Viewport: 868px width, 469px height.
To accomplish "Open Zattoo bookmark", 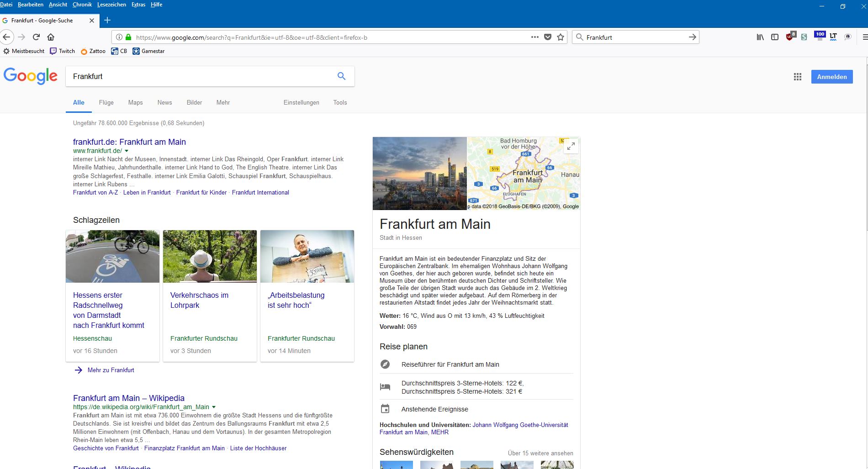I will tap(93, 51).
